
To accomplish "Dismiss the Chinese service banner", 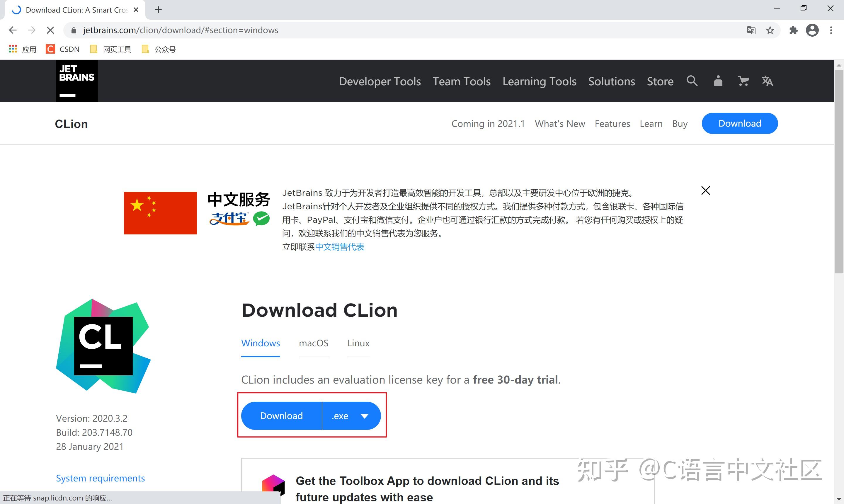I will [x=705, y=190].
